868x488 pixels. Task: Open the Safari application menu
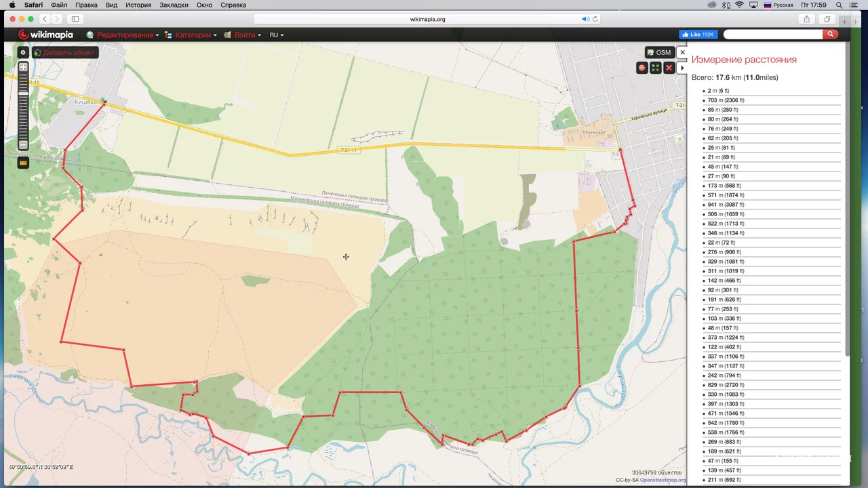[33, 5]
